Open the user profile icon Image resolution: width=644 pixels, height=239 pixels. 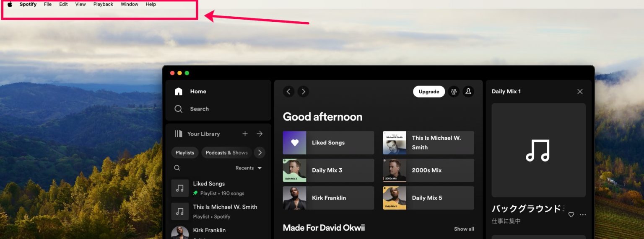[x=468, y=92]
